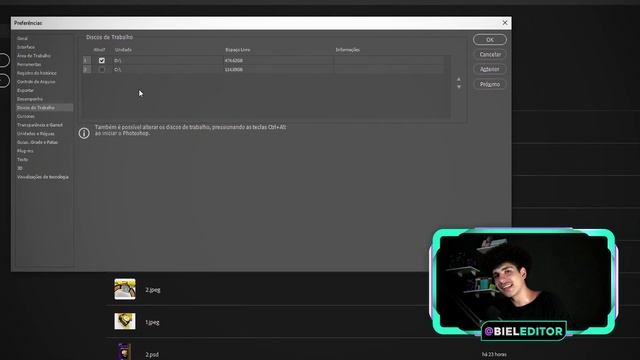The image size is (640, 360).
Task: Enable the checkbox for scratch disk 2
Action: click(x=102, y=69)
